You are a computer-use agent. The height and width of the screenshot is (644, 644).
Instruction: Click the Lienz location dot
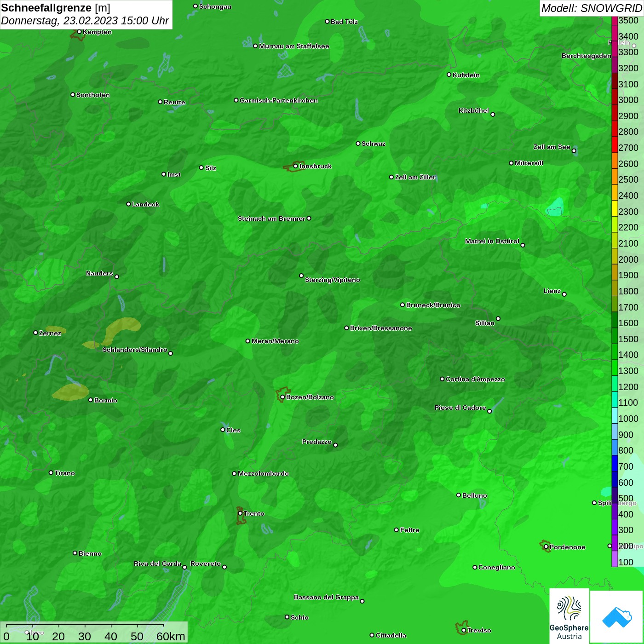564,294
